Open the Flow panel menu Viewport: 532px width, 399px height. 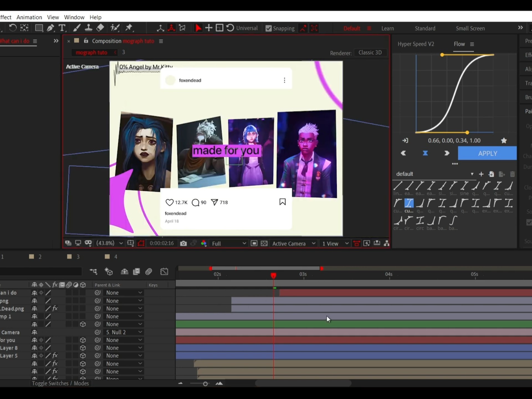(472, 44)
